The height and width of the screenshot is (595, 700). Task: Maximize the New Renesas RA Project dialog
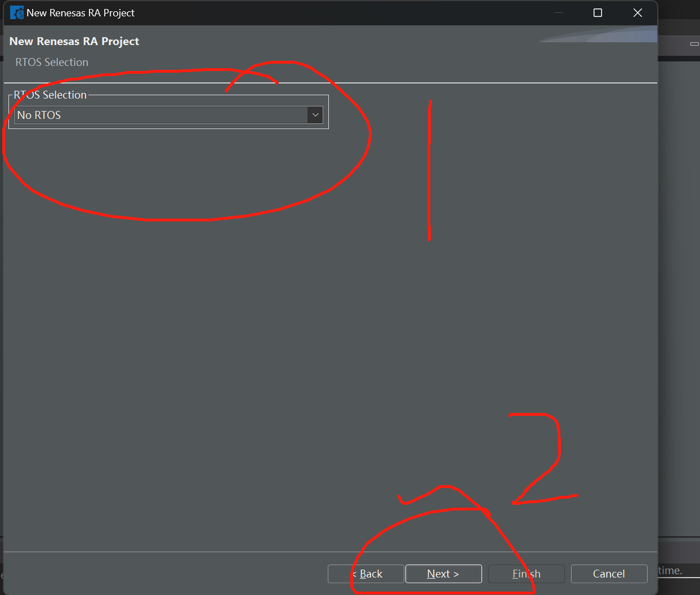tap(598, 12)
